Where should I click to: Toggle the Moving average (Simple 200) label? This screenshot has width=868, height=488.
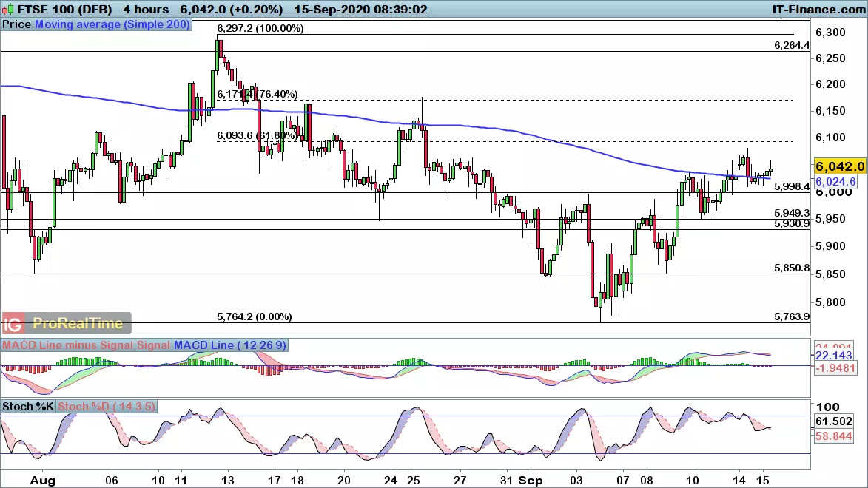tap(112, 24)
